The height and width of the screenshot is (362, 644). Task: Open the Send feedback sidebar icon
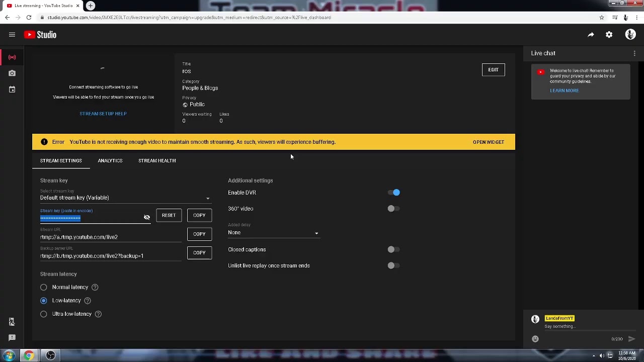[12, 338]
